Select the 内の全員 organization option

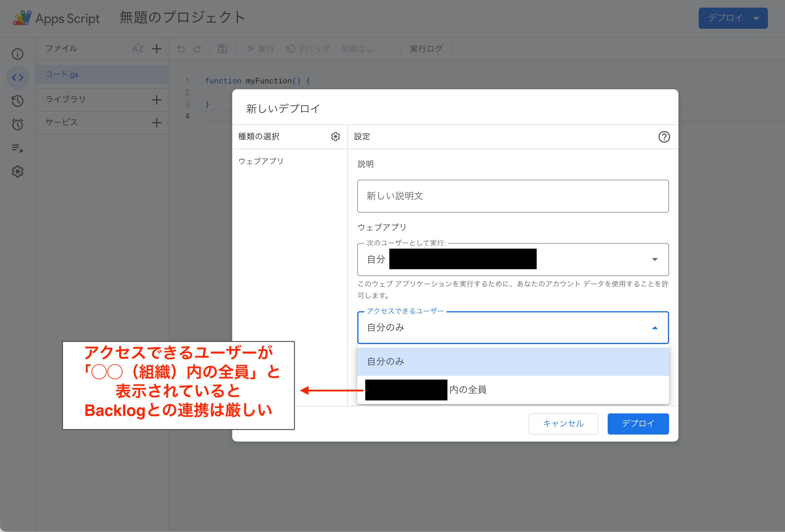click(513, 390)
